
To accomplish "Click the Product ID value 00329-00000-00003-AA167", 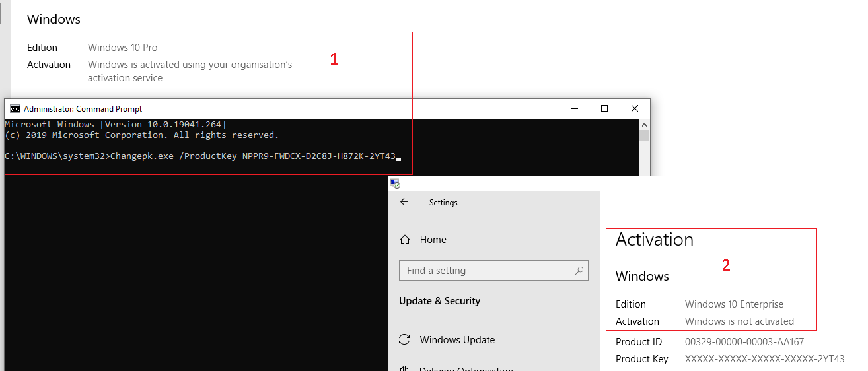I will [744, 342].
